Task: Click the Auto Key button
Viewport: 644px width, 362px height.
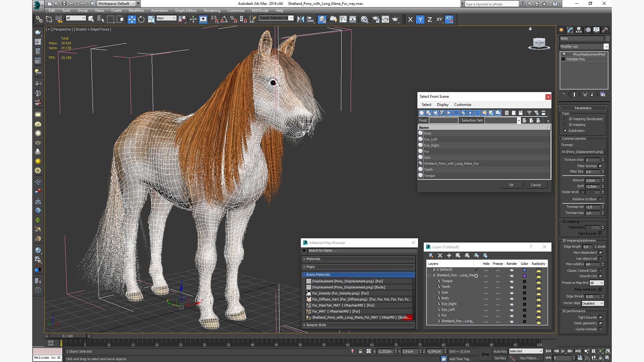Action: tap(500, 351)
